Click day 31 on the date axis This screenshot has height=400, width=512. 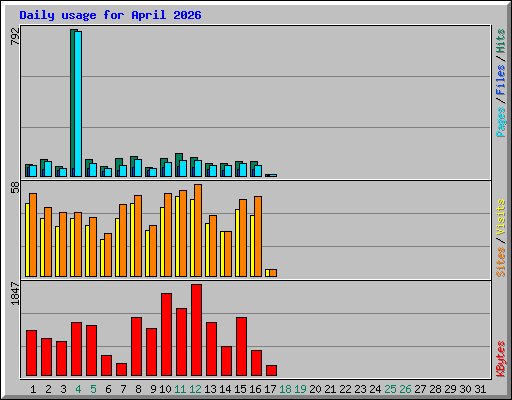480,389
